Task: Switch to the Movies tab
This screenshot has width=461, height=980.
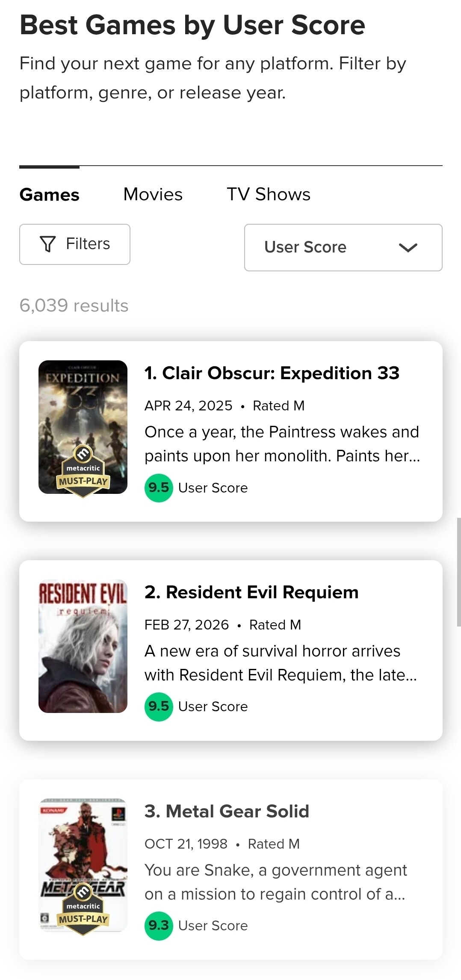Action: (153, 194)
